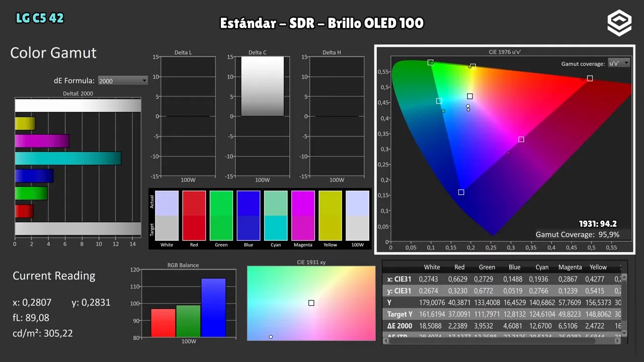Image resolution: width=644 pixels, height=362 pixels.
Task: Pick the 100W actual/target swatch
Action: tap(357, 216)
